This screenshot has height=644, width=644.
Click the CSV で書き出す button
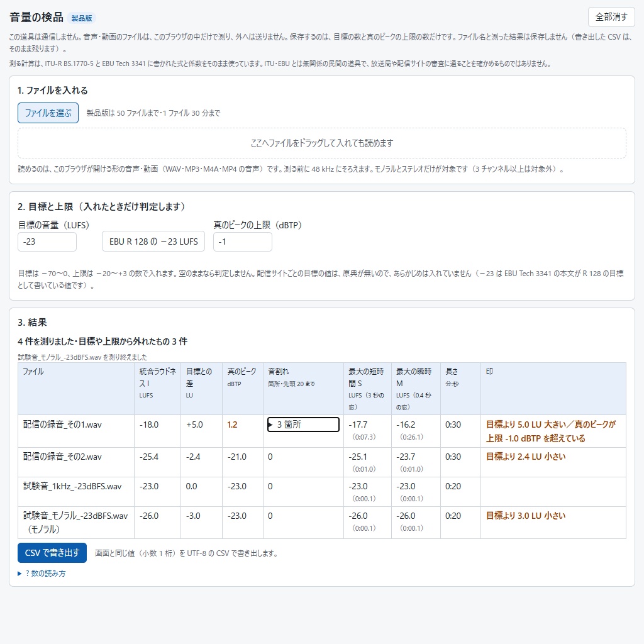point(52,553)
